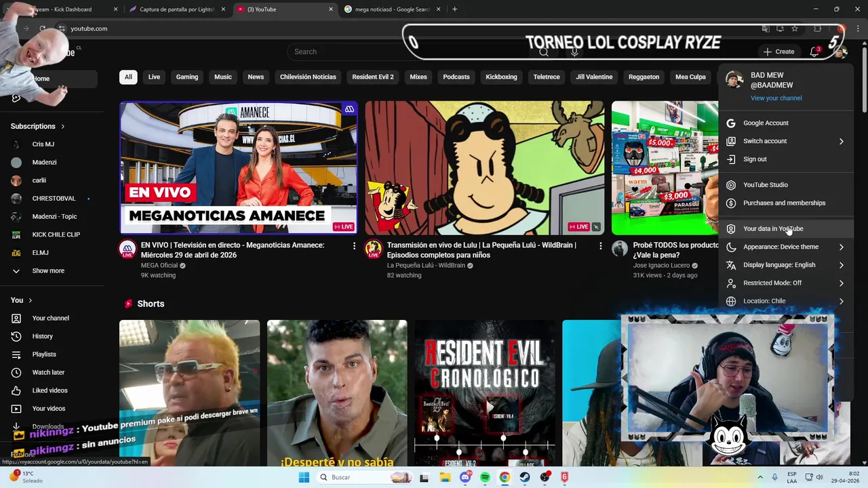Open Purchases and memberships
The width and height of the screenshot is (868, 488).
[786, 203]
